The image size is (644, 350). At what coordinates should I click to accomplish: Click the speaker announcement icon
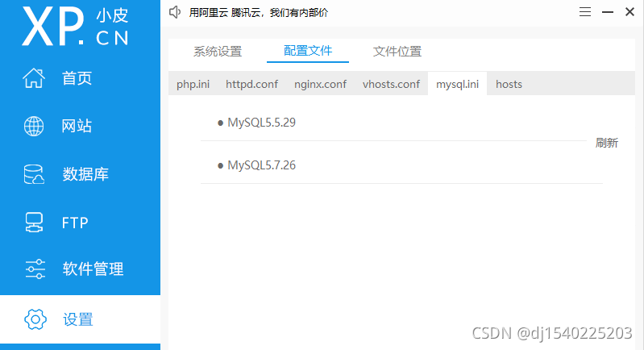pyautogui.click(x=175, y=12)
